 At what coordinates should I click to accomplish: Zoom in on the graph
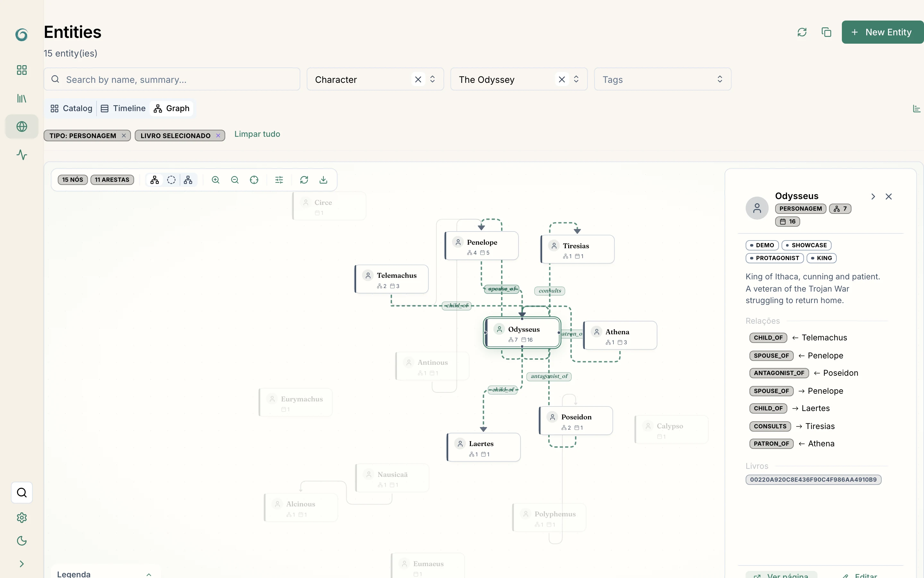(x=216, y=180)
